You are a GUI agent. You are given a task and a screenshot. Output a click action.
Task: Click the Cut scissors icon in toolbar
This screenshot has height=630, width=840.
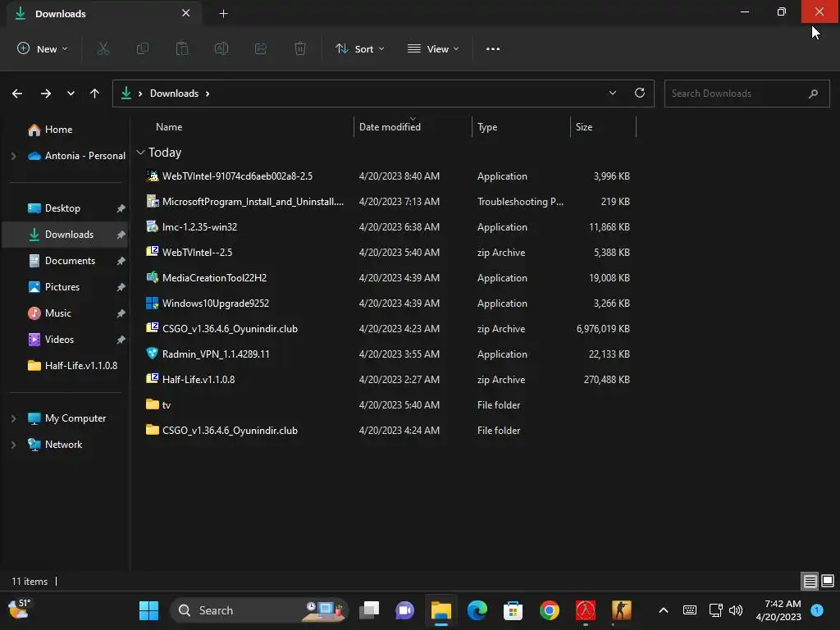click(103, 48)
